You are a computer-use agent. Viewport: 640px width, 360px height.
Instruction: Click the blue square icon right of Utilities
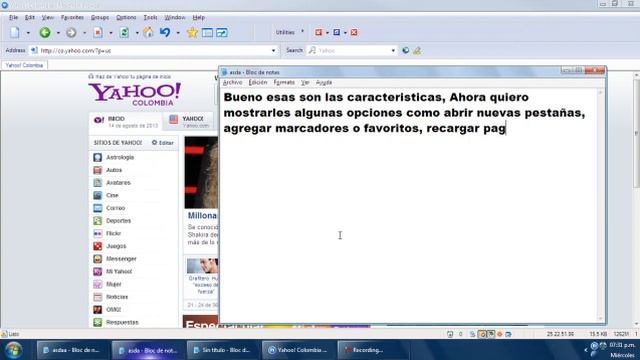tap(337, 32)
